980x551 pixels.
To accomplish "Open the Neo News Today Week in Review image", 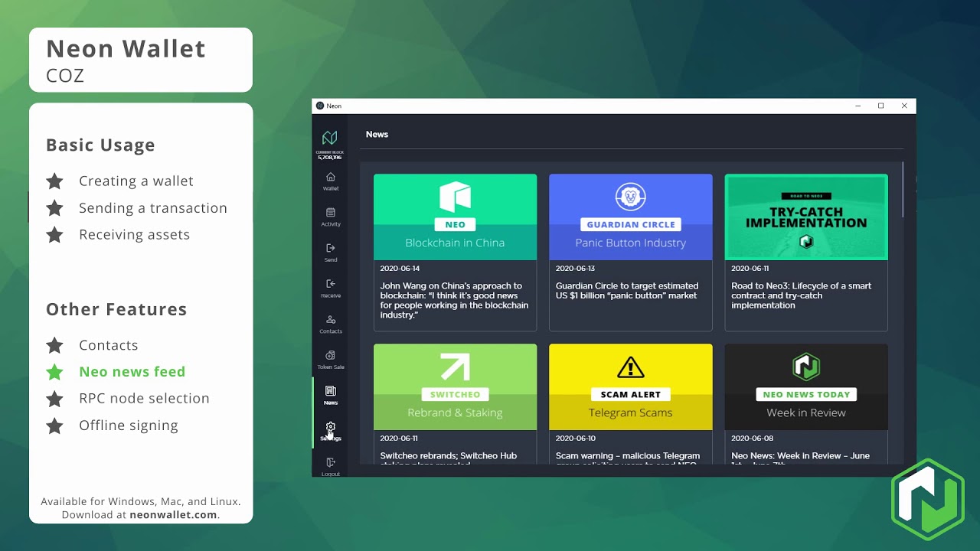I will (x=806, y=386).
